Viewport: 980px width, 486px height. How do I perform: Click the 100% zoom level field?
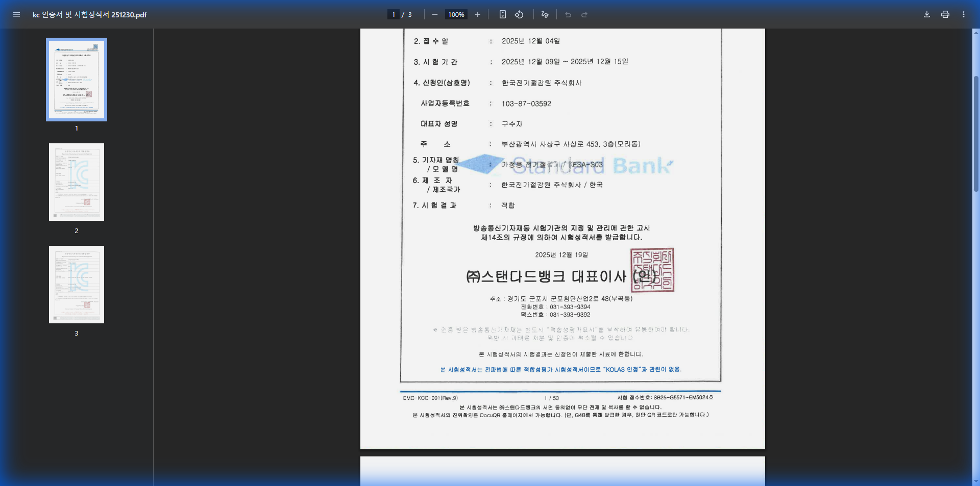click(456, 14)
